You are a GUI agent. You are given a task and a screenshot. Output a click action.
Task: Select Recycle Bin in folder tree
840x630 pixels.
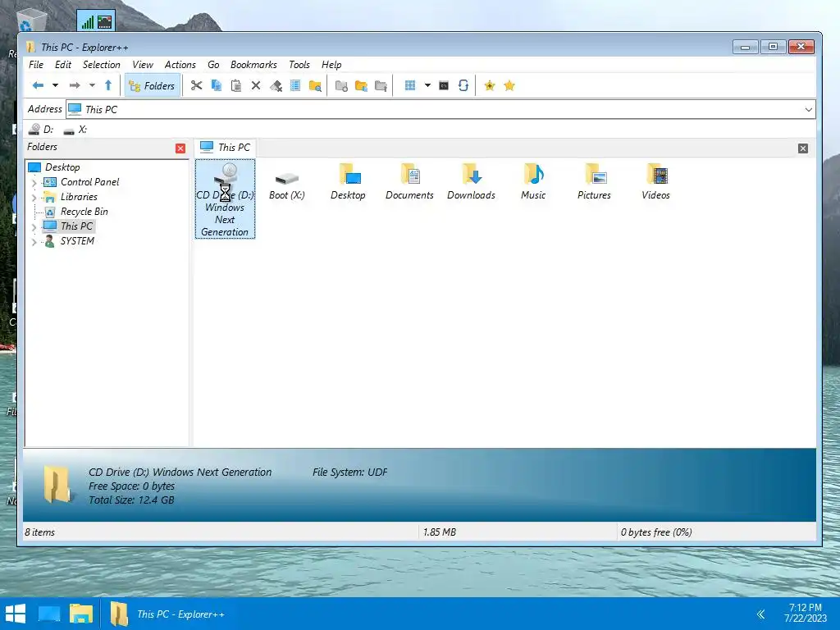(x=76, y=212)
